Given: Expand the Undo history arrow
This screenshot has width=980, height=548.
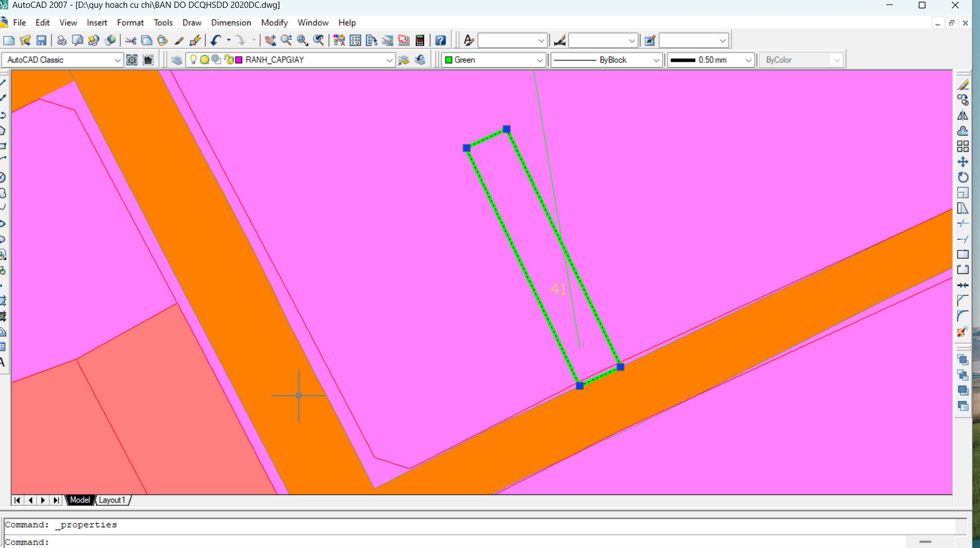Looking at the screenshot, I should (228, 40).
